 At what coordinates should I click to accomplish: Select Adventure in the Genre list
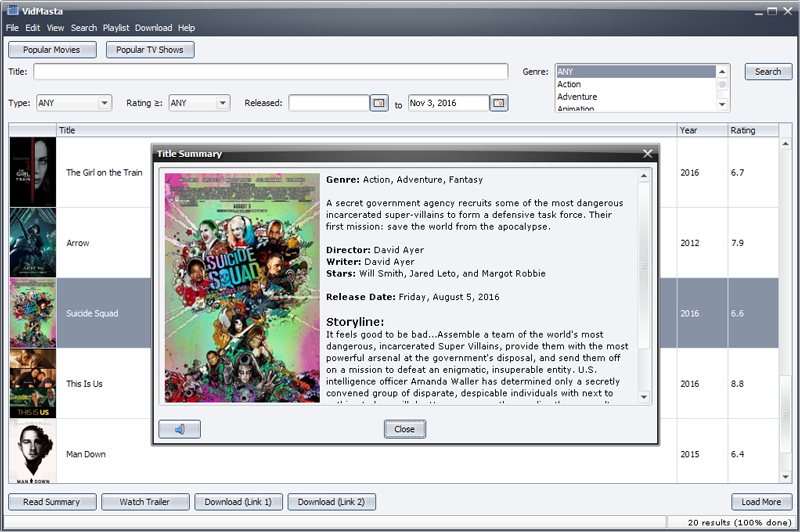(635, 96)
